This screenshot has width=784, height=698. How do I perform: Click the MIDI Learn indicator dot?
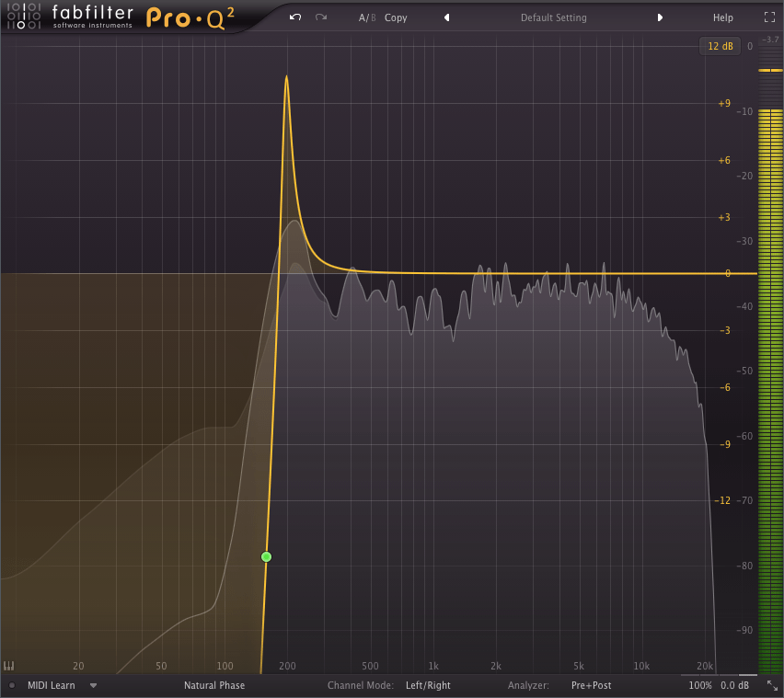pos(12,685)
